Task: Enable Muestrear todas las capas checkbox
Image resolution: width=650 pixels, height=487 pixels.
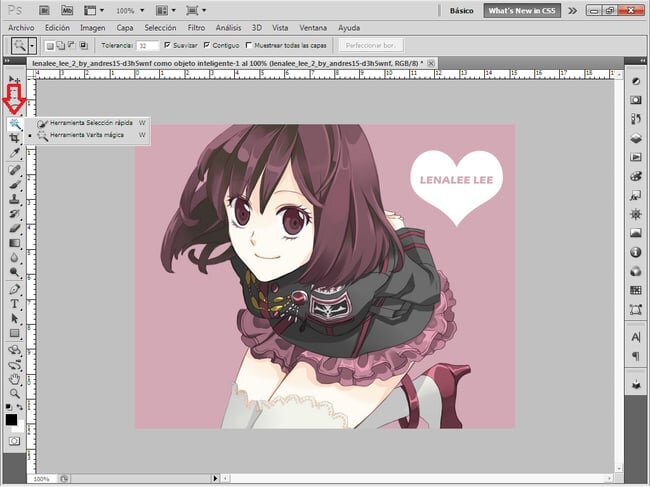Action: pyautogui.click(x=249, y=45)
